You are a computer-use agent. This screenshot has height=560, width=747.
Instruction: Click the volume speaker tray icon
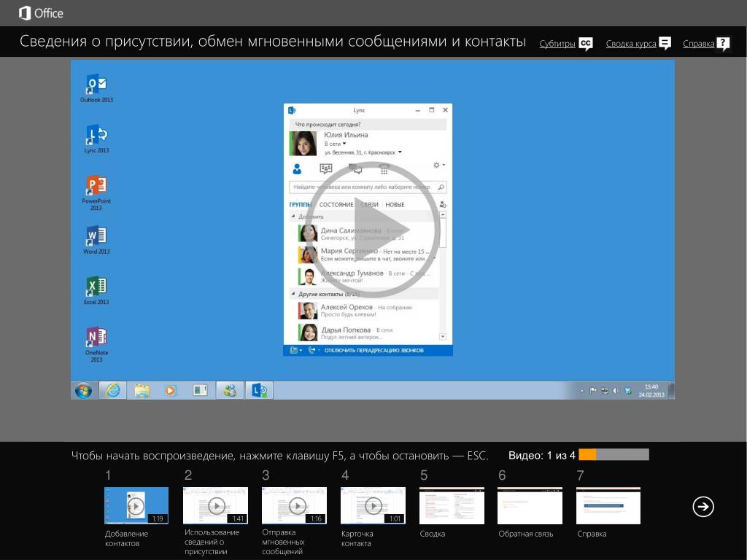(x=616, y=391)
